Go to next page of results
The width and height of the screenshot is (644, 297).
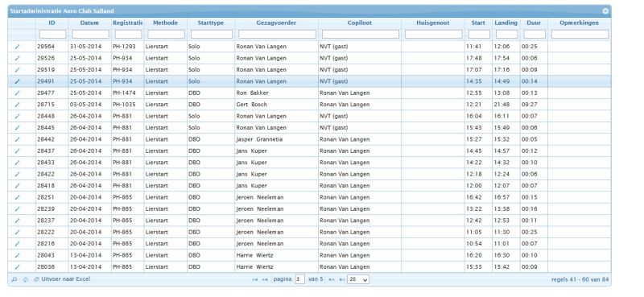click(x=332, y=279)
